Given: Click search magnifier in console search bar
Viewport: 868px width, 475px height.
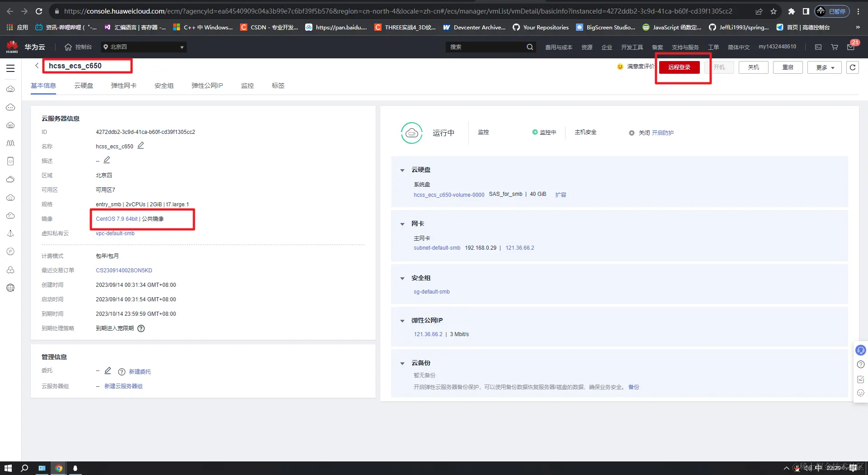Looking at the screenshot, I should [x=529, y=47].
